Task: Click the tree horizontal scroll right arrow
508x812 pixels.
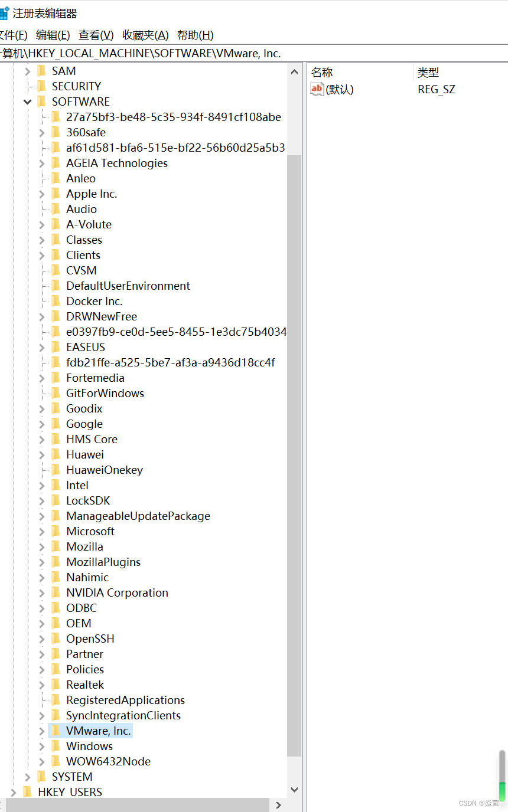Action: coord(279,805)
